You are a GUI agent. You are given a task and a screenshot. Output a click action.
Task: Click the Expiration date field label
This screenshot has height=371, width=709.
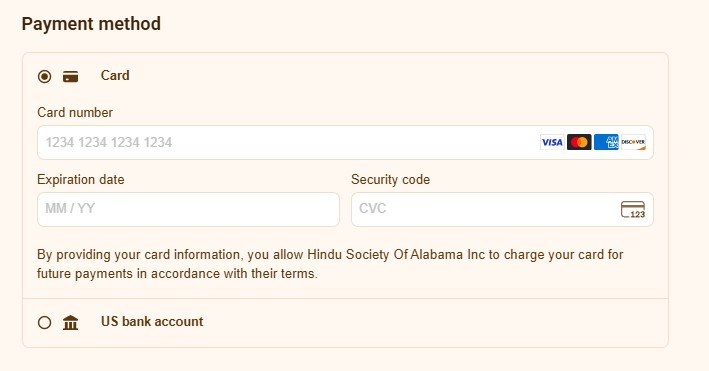point(80,180)
